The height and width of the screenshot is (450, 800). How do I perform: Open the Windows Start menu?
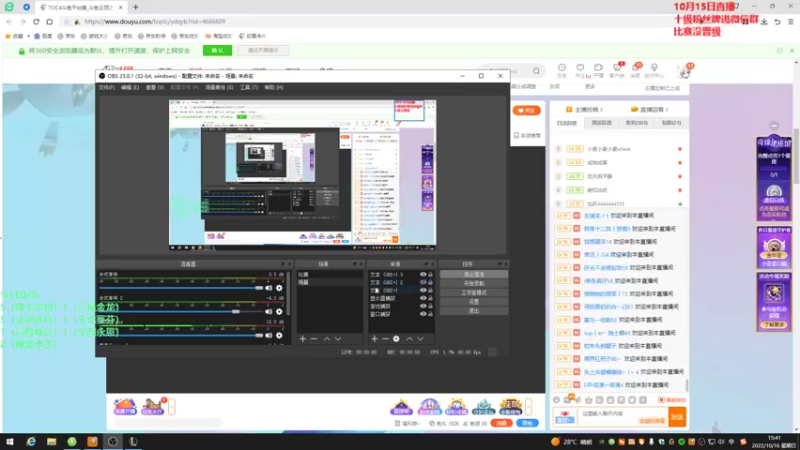pos(10,442)
